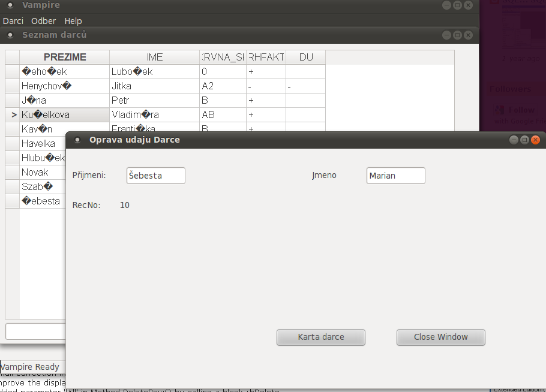Open the Darci menu
Screen dimensions: 546x392
click(x=13, y=21)
